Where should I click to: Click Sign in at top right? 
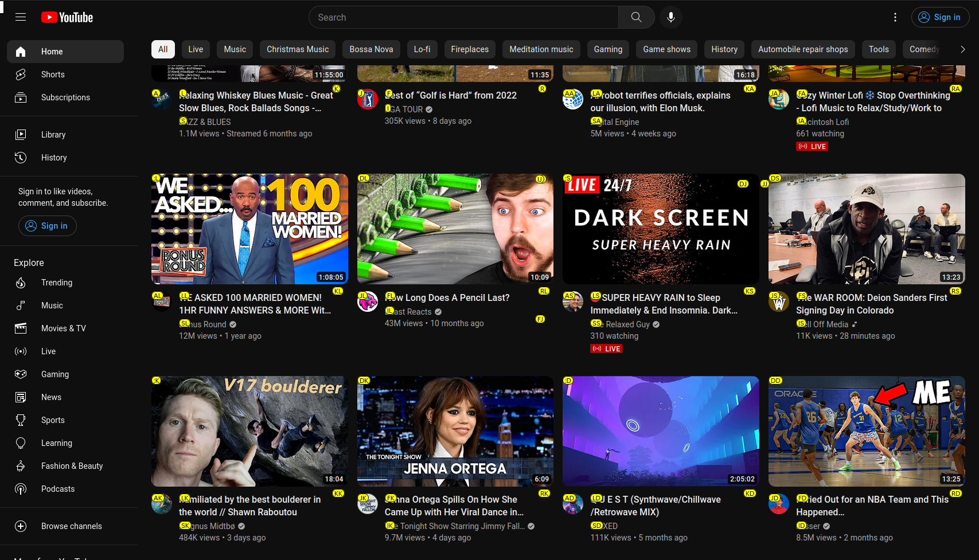940,17
